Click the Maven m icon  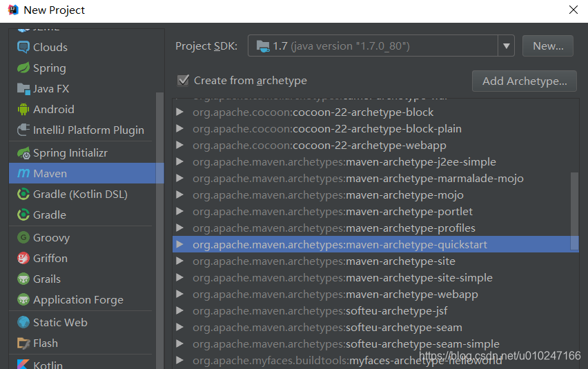pos(23,173)
